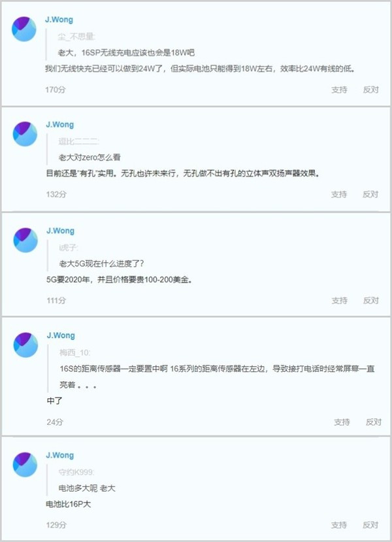
Task: Open the avatar next to the zero "有孔" reply
Action: (25, 134)
